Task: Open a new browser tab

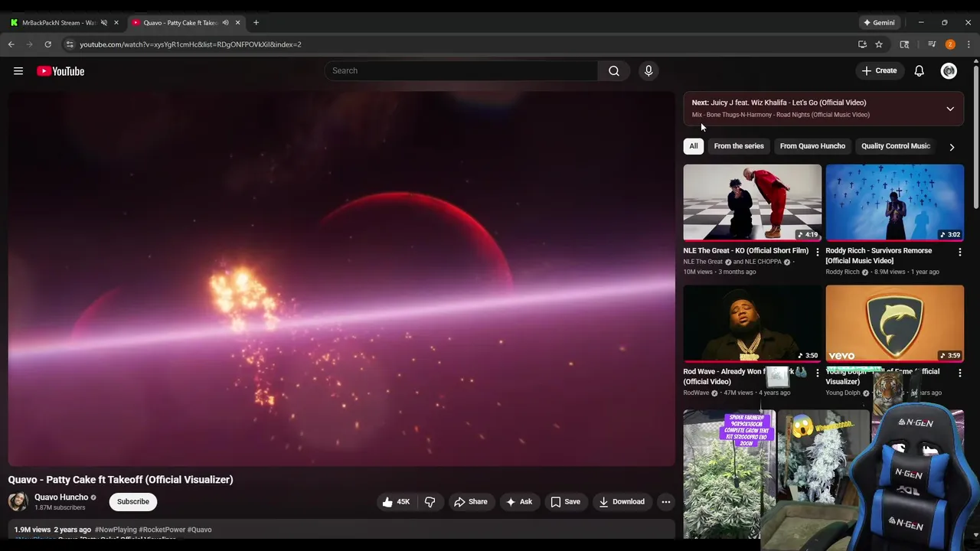Action: click(256, 23)
